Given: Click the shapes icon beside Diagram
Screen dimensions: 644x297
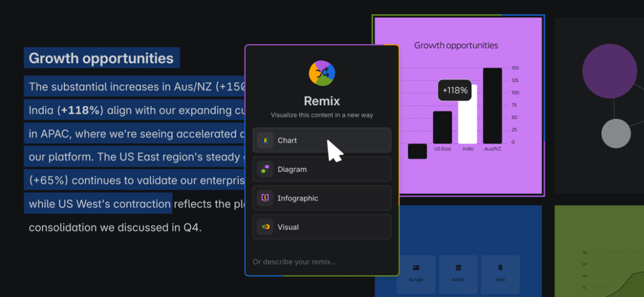Looking at the screenshot, I should coord(265,169).
